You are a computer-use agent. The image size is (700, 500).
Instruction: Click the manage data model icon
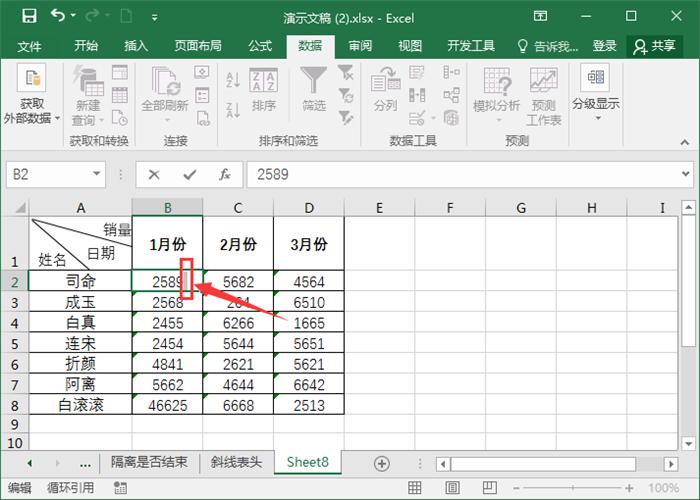[x=451, y=118]
